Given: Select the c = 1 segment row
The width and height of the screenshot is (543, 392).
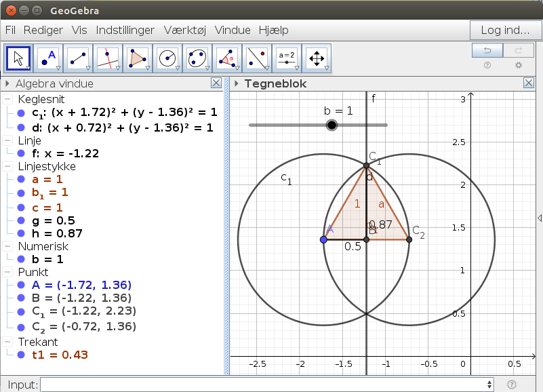Looking at the screenshot, I should click(47, 208).
